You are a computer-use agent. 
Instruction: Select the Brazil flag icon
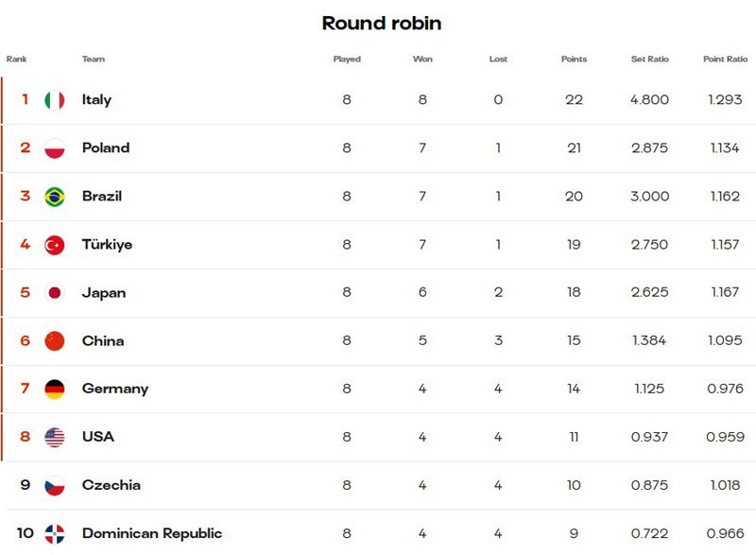tap(55, 197)
